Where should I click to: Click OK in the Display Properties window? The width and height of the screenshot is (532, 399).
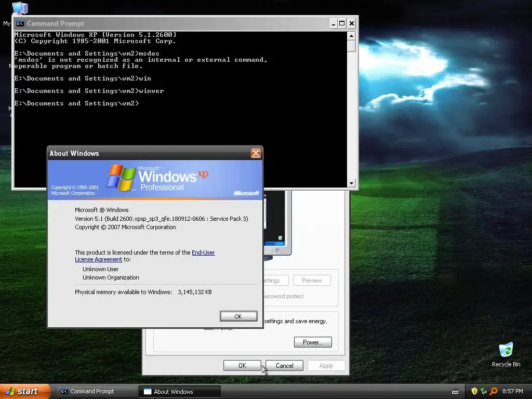click(242, 365)
